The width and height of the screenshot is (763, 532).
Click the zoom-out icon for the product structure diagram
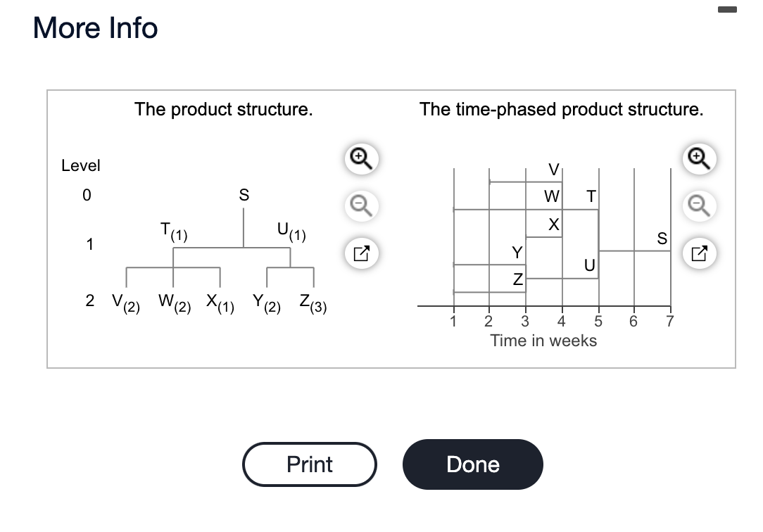[361, 206]
